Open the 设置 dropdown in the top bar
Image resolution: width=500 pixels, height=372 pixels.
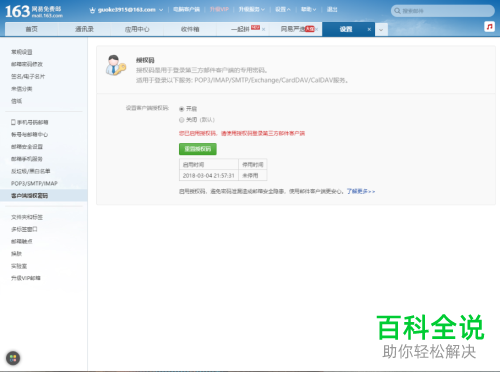283,9
